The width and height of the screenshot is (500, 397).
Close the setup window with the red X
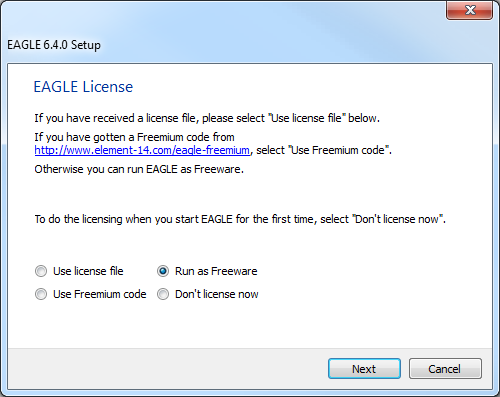click(470, 10)
